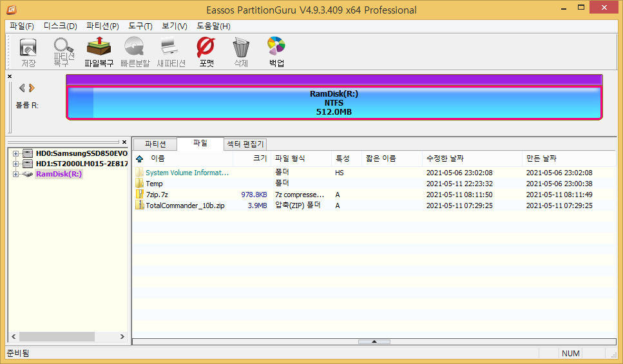
Task: Click System Volume Information folder icon
Action: 139,173
